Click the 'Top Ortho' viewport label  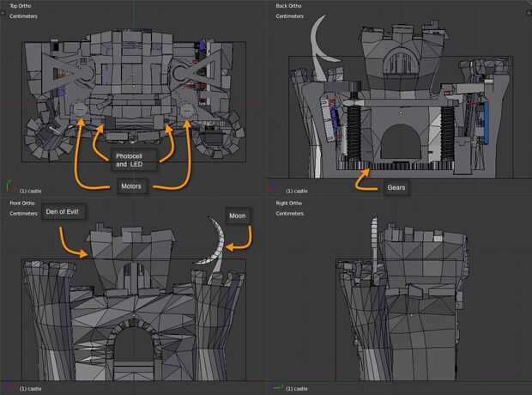21,6
